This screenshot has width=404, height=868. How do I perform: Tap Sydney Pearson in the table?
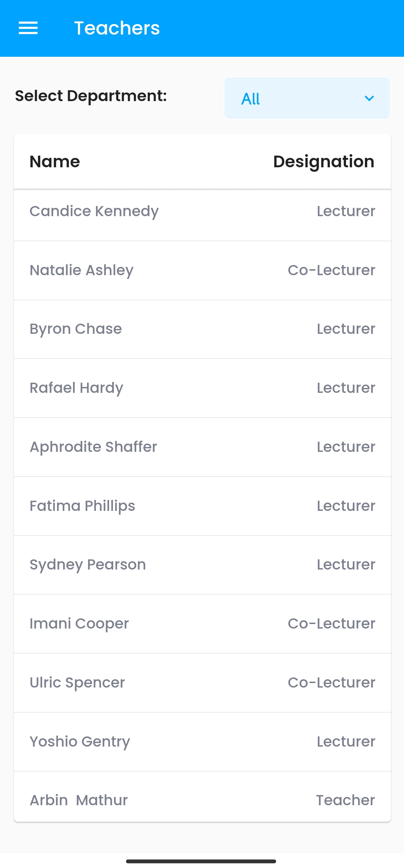pos(88,565)
